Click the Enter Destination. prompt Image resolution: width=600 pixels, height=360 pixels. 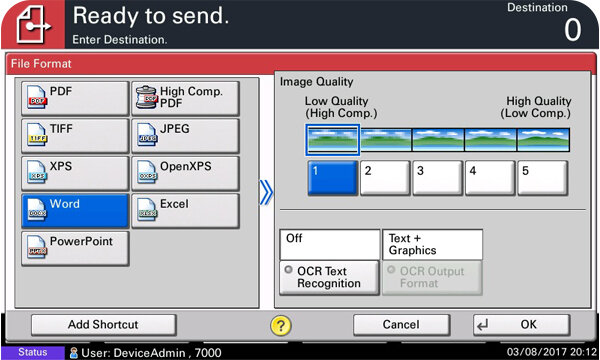[x=120, y=39]
